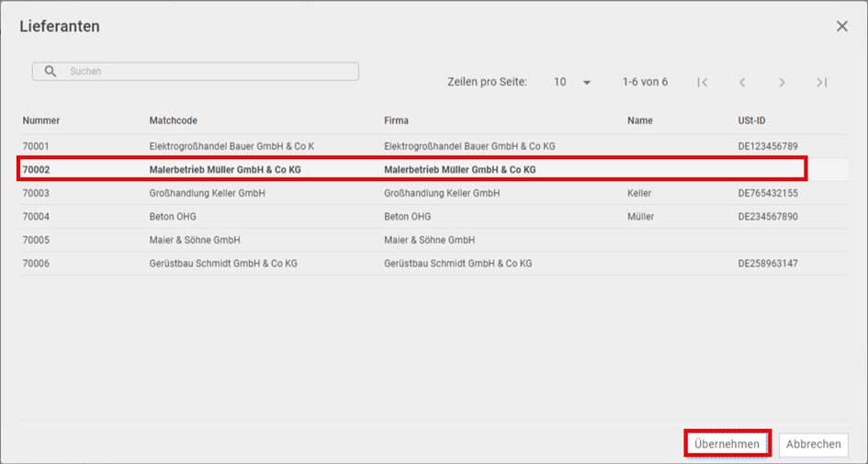Choose the Beton OHG supplier row
Image resolution: width=868 pixels, height=464 pixels.
[434, 217]
